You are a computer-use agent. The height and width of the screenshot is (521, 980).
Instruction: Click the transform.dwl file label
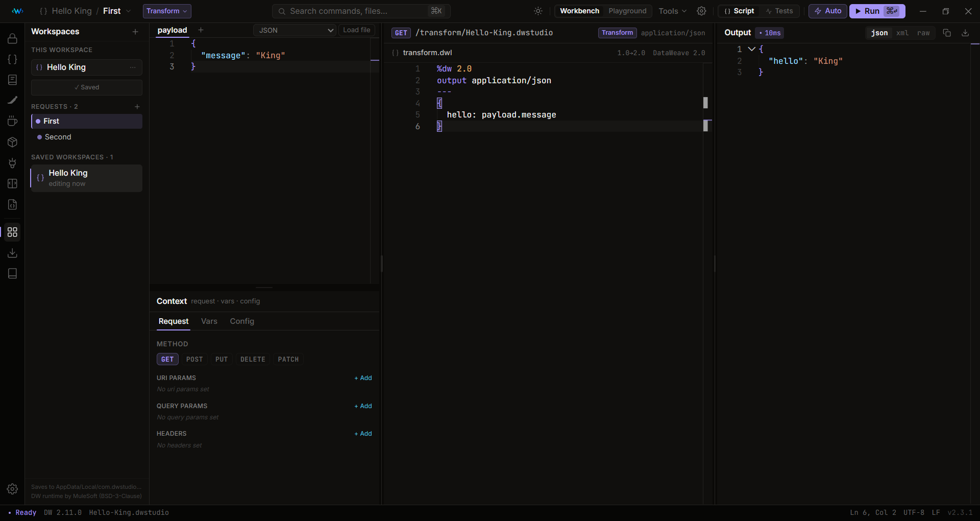pos(427,53)
